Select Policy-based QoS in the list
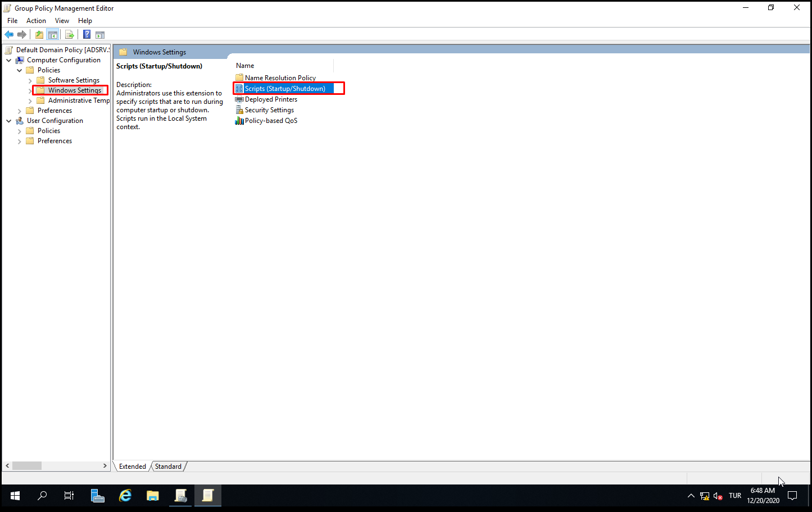 (x=271, y=121)
